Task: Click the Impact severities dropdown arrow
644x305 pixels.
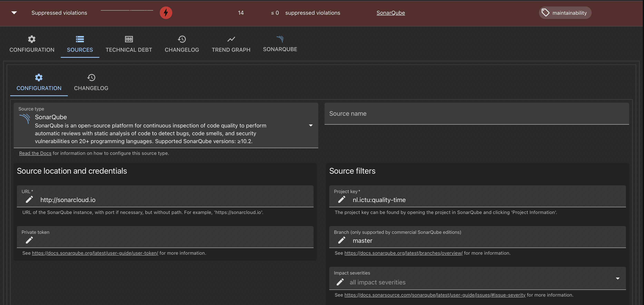Action: [618, 279]
